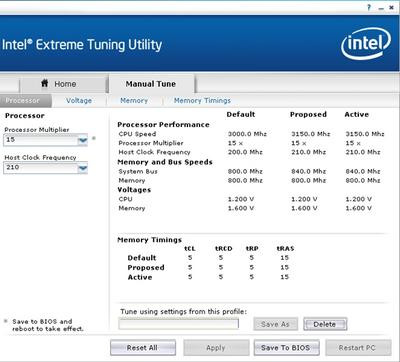Click the Processor Performance heading
This screenshot has width=400, height=362.
tap(163, 125)
